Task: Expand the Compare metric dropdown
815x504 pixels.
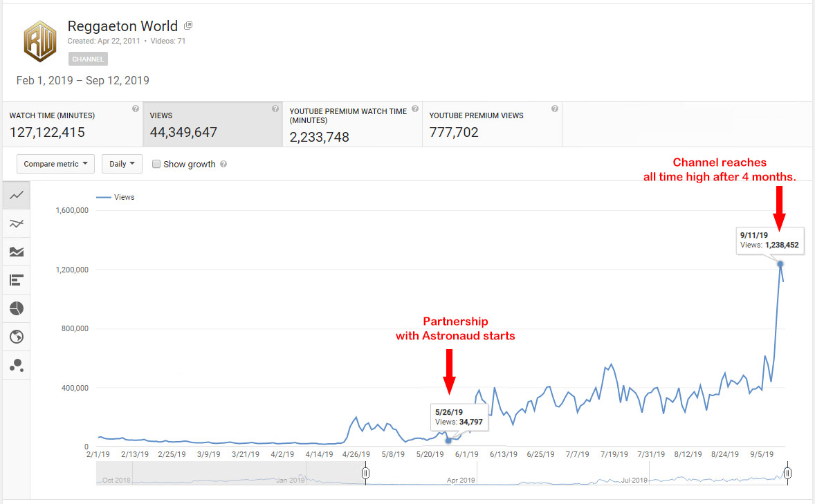Action: coord(55,164)
